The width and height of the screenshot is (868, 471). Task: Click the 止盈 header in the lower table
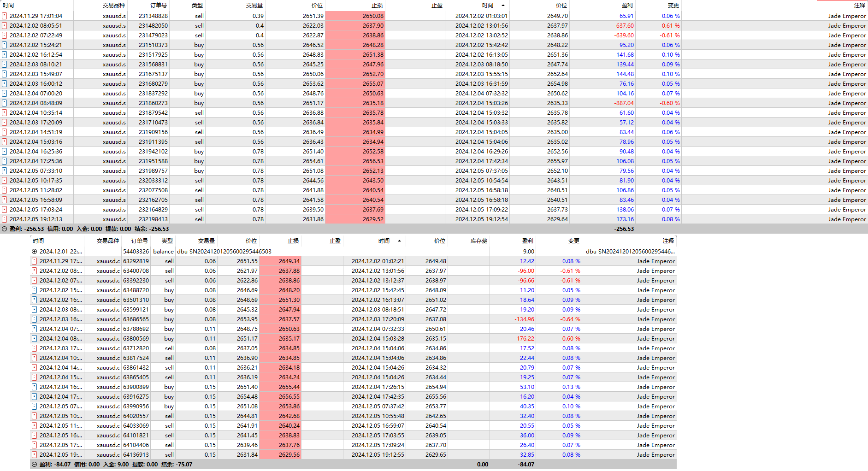tap(335, 241)
